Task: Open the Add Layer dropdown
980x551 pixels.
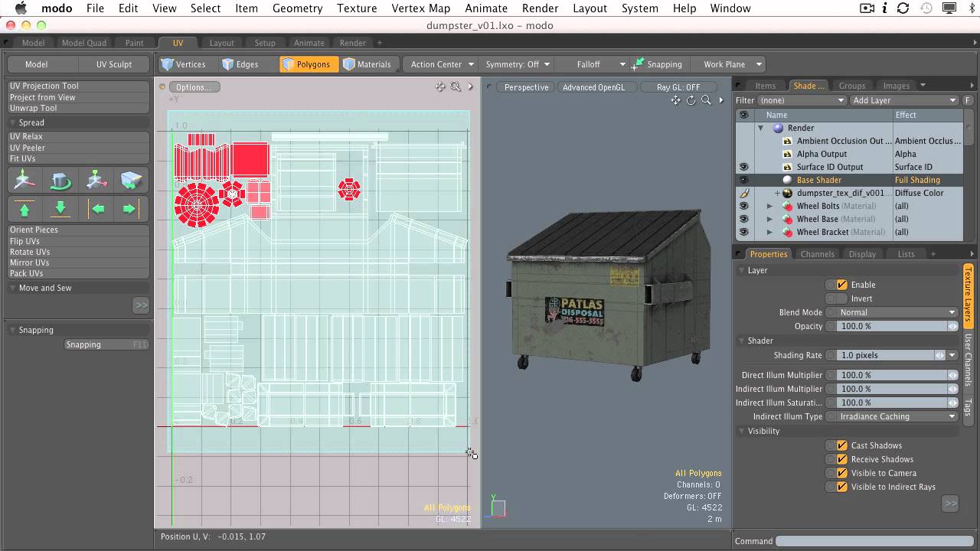Action: click(904, 100)
